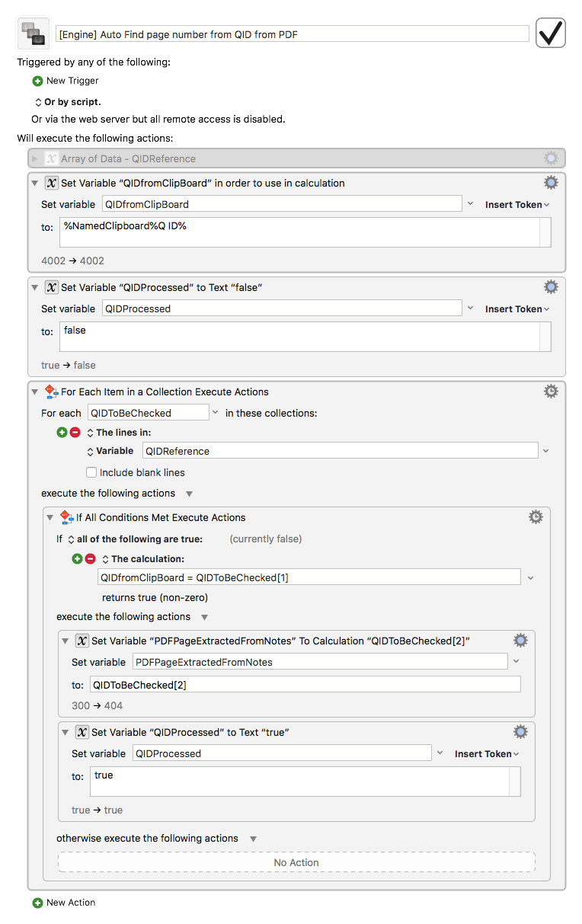The width and height of the screenshot is (582, 924).
Task: Toggle the large macro enabled checkmark
Action: 551,33
